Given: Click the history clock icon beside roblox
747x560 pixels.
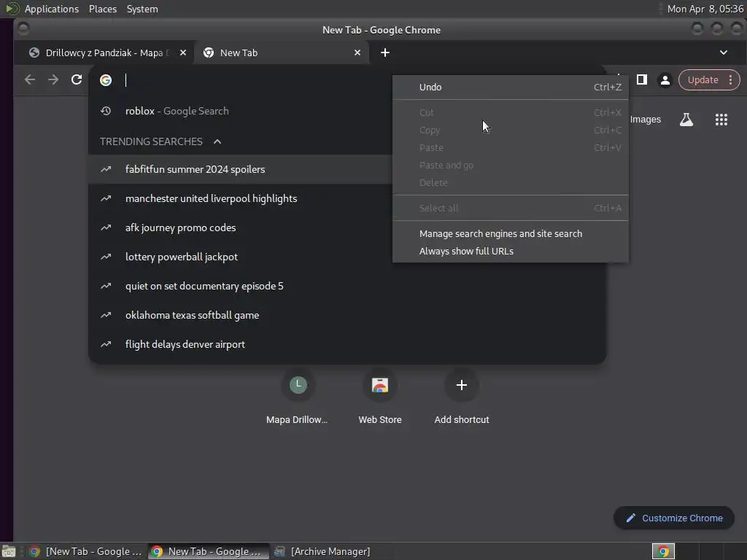Looking at the screenshot, I should click(x=106, y=111).
